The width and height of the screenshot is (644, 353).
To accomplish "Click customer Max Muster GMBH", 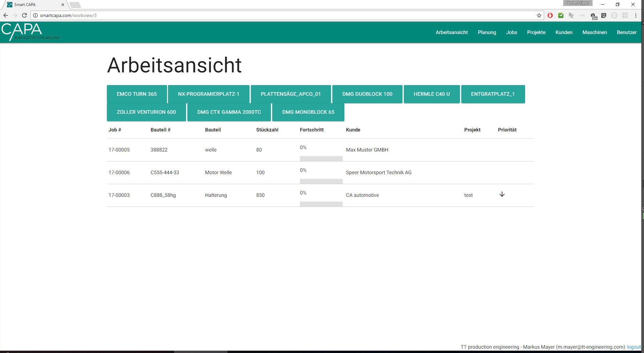I will click(367, 150).
